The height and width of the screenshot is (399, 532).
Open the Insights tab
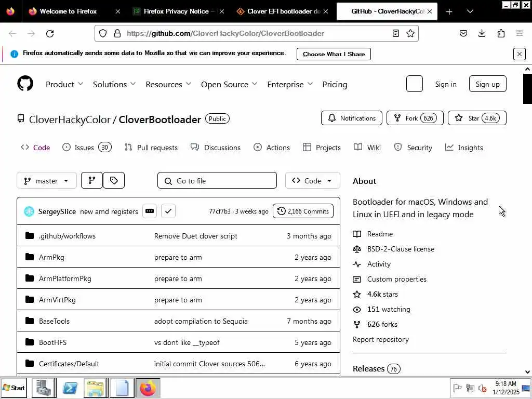coord(464,148)
